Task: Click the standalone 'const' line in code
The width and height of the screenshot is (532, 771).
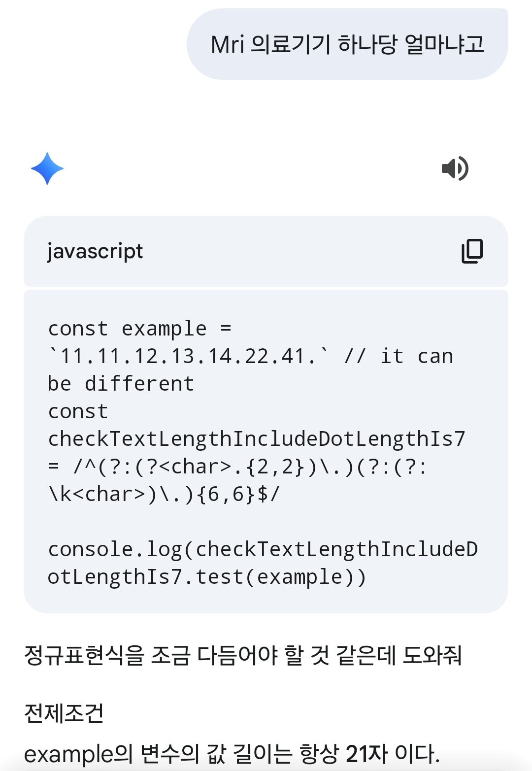Action: [x=78, y=411]
